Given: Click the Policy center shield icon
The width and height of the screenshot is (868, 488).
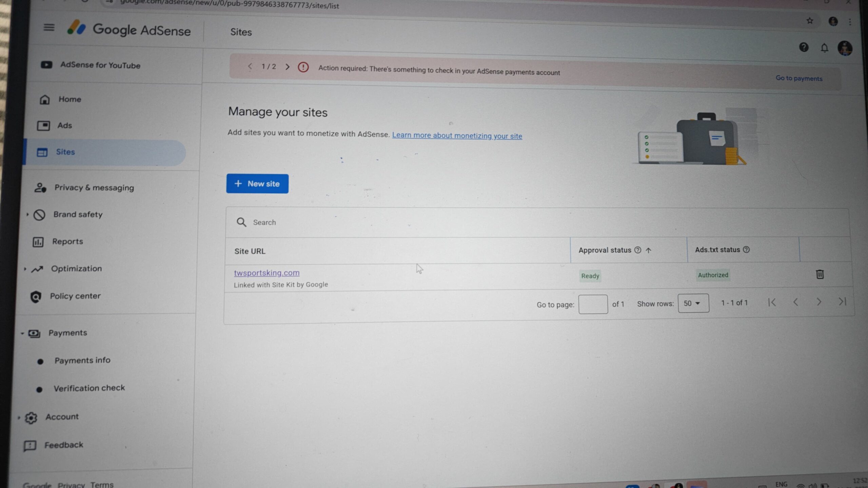Looking at the screenshot, I should 36,297.
